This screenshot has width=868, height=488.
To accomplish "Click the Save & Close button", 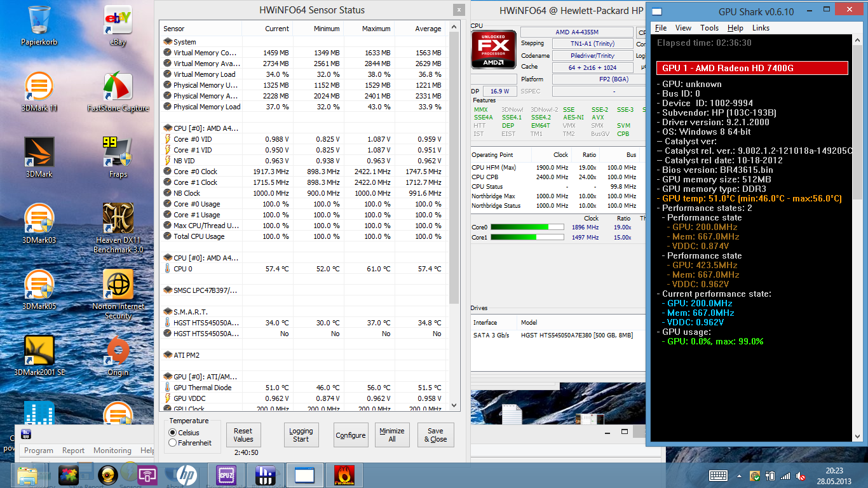I will pyautogui.click(x=436, y=435).
